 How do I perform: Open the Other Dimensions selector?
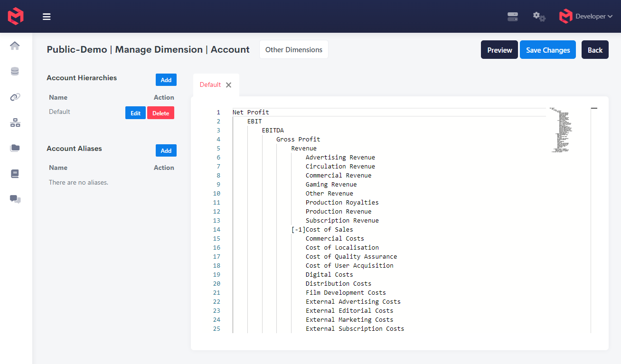(x=293, y=50)
